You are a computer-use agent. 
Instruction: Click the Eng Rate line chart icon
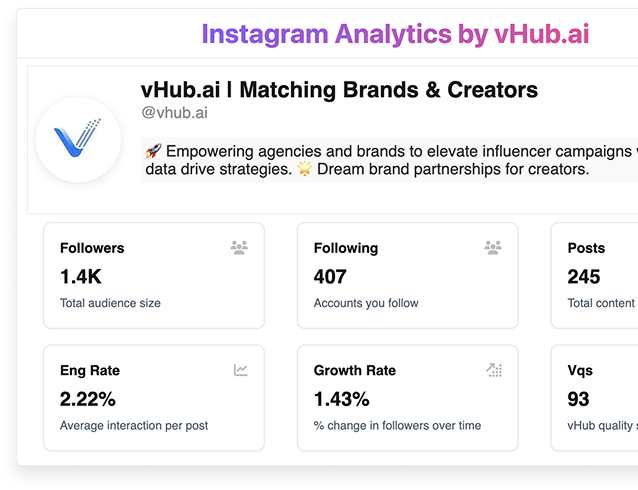(240, 370)
